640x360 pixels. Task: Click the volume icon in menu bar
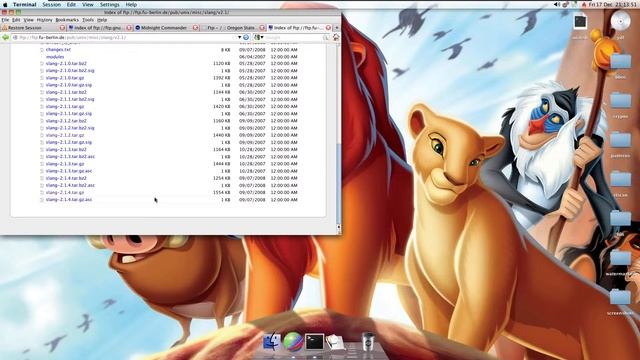(x=557, y=4)
